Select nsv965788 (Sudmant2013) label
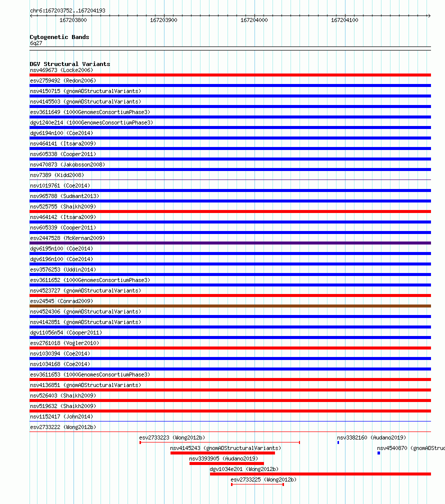The height and width of the screenshot is (504, 445). 64,196
